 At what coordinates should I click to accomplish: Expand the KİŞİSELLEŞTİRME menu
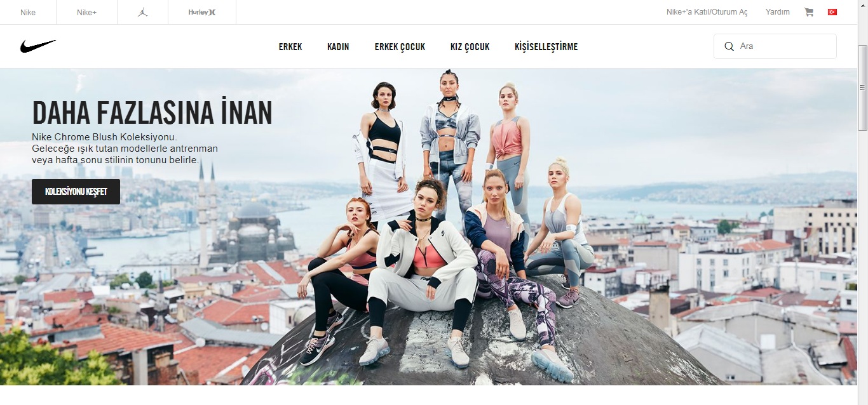point(546,47)
